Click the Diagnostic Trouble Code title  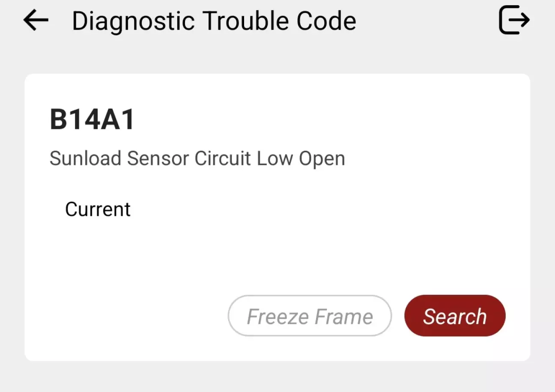[214, 21]
